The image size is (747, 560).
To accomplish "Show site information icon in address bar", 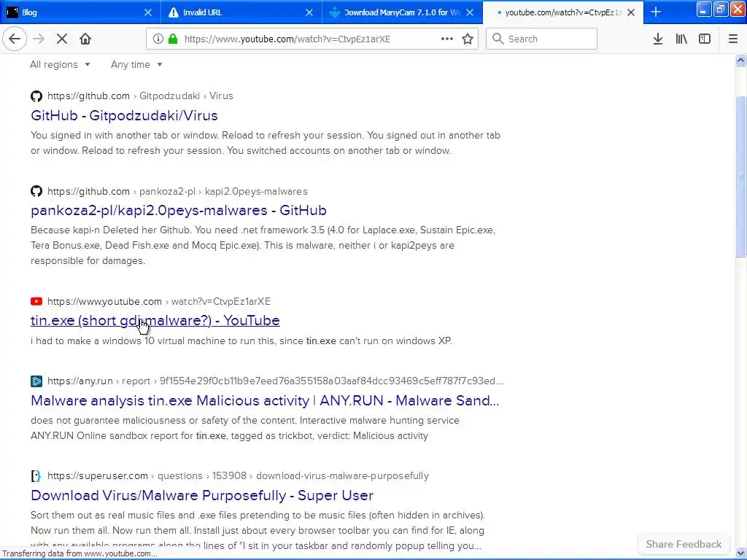I will (158, 39).
